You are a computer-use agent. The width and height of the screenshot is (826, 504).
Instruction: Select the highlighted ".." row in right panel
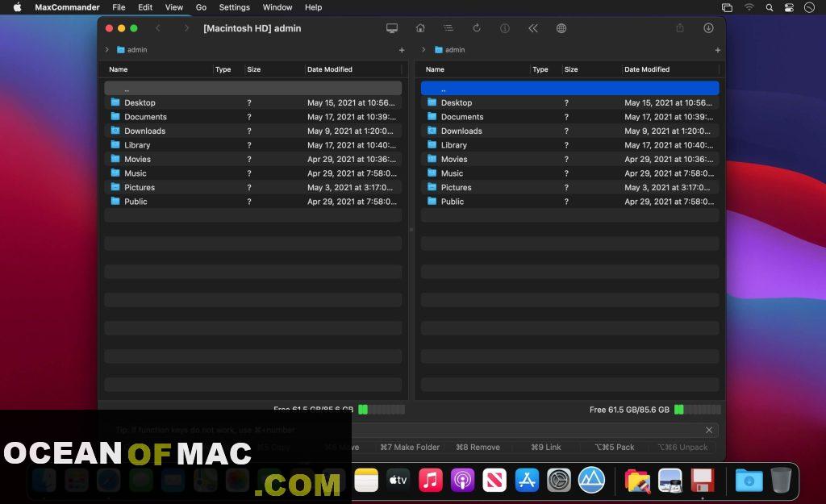click(x=570, y=89)
